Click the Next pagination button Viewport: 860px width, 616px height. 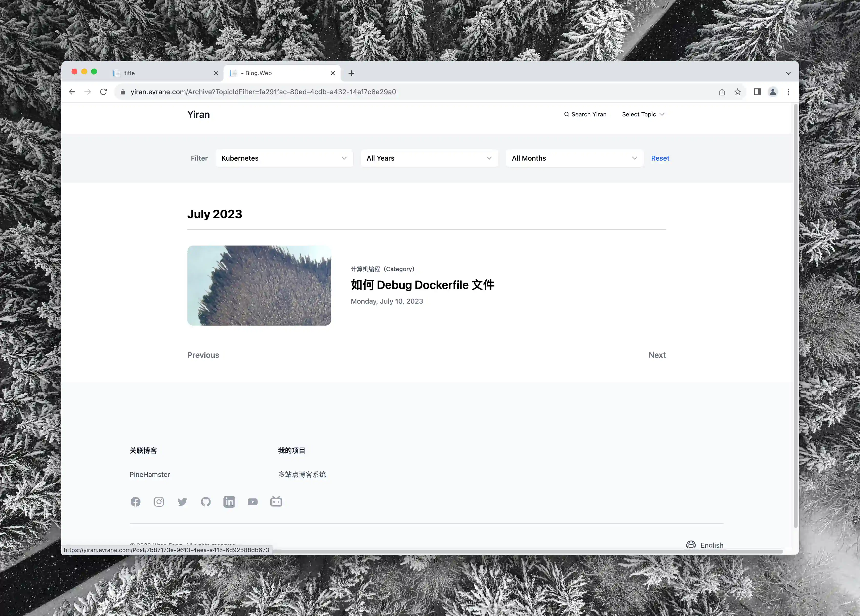(657, 355)
